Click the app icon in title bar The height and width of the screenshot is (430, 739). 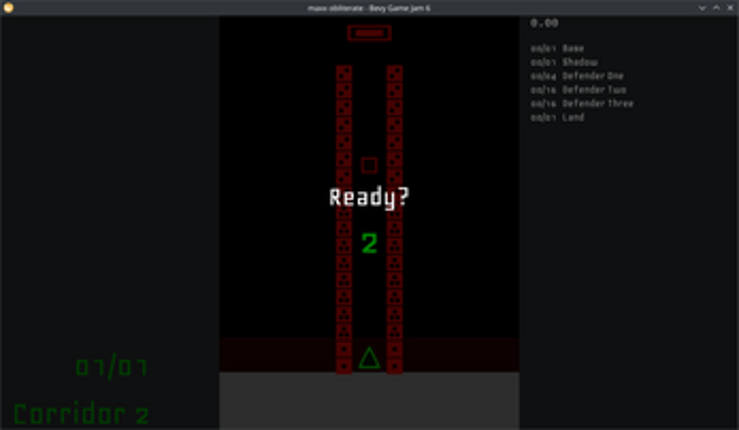[x=8, y=8]
